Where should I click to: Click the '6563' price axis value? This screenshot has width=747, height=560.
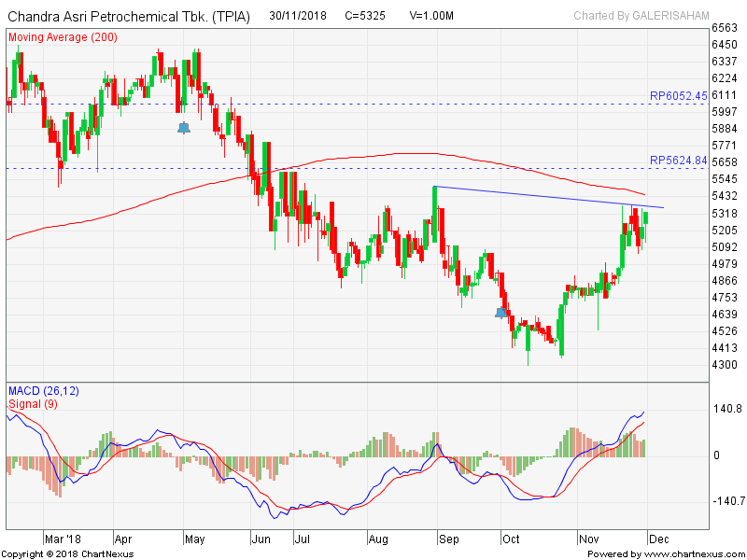coord(725,28)
